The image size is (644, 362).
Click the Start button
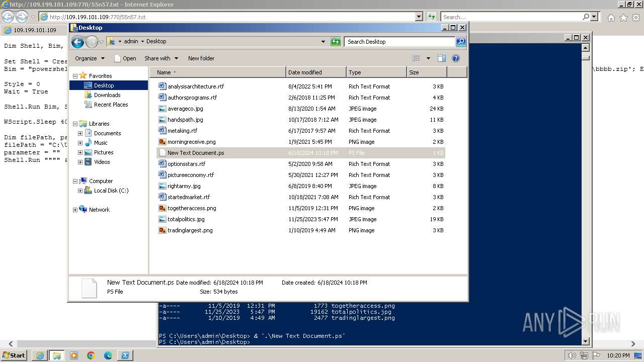coord(14,355)
